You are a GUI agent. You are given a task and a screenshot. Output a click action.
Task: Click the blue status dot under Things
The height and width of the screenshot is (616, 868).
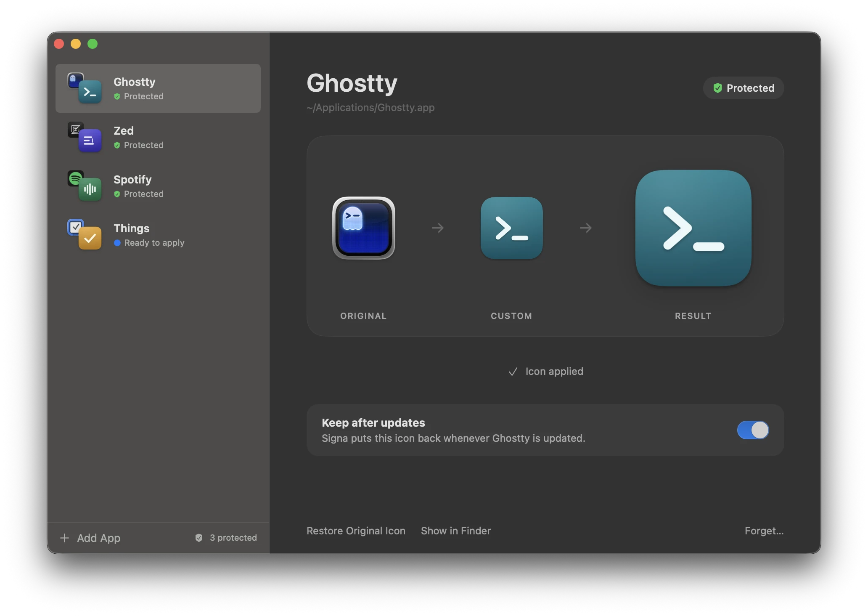tap(117, 243)
